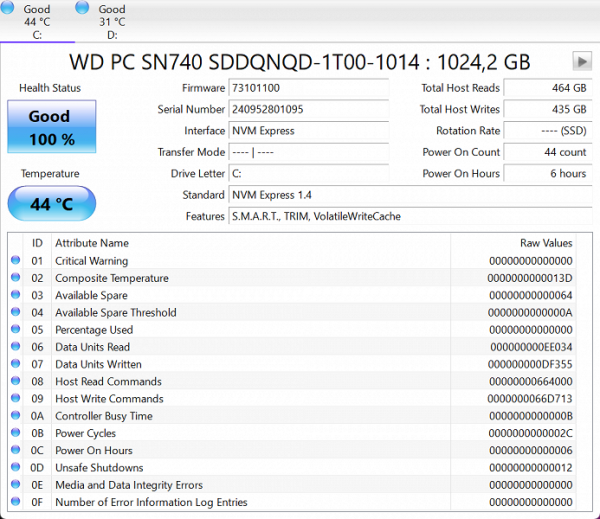The width and height of the screenshot is (600, 519).
Task: Click status orb for Power Cycles
Action: (15, 434)
